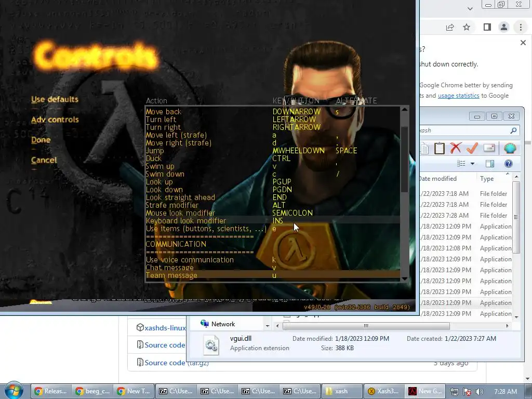Click the Email envelope toolbar icon
The height and width of the screenshot is (399, 532).
pos(489,148)
